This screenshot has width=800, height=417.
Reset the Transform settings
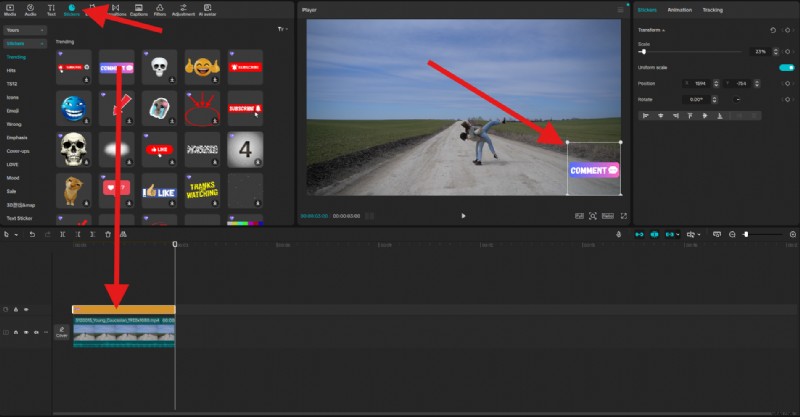coord(773,30)
